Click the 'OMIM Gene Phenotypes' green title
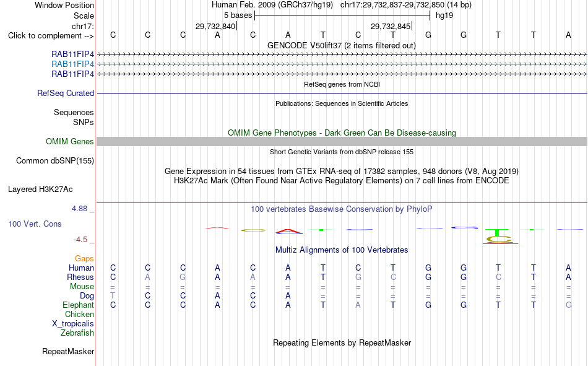 pyautogui.click(x=342, y=133)
